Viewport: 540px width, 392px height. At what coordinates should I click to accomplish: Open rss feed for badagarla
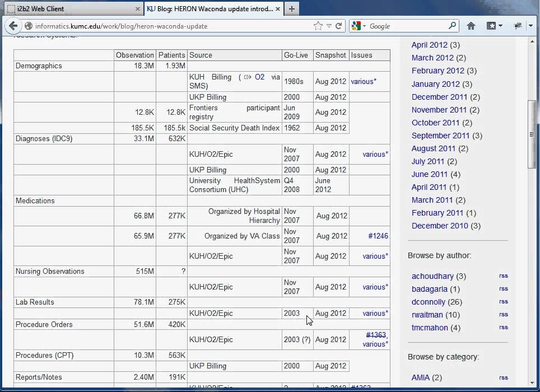[x=504, y=289]
